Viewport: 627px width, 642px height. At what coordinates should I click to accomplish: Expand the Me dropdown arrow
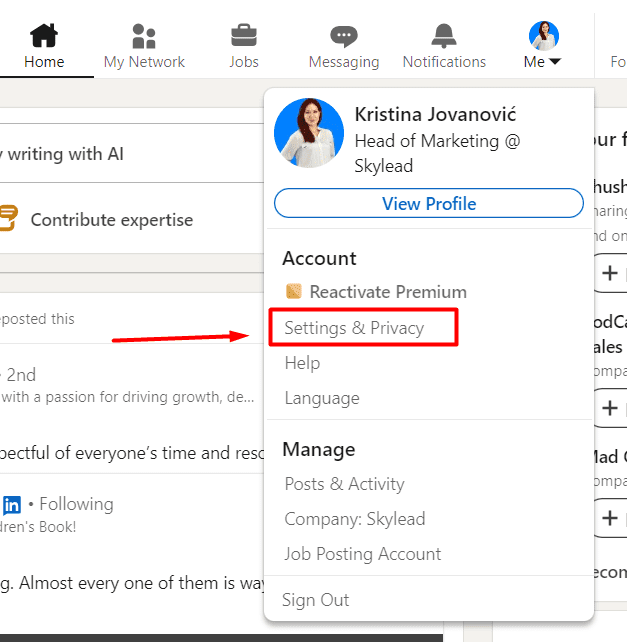(555, 62)
